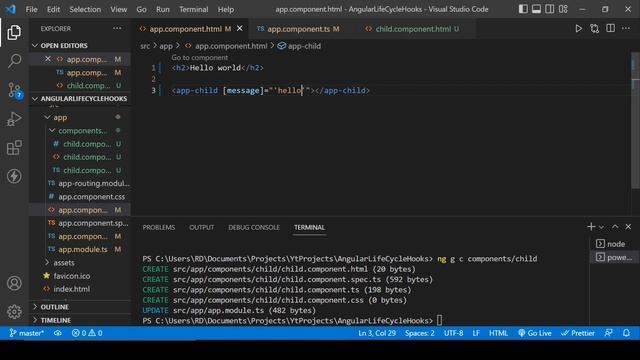Click the terminal prompt input area

(x=439, y=320)
